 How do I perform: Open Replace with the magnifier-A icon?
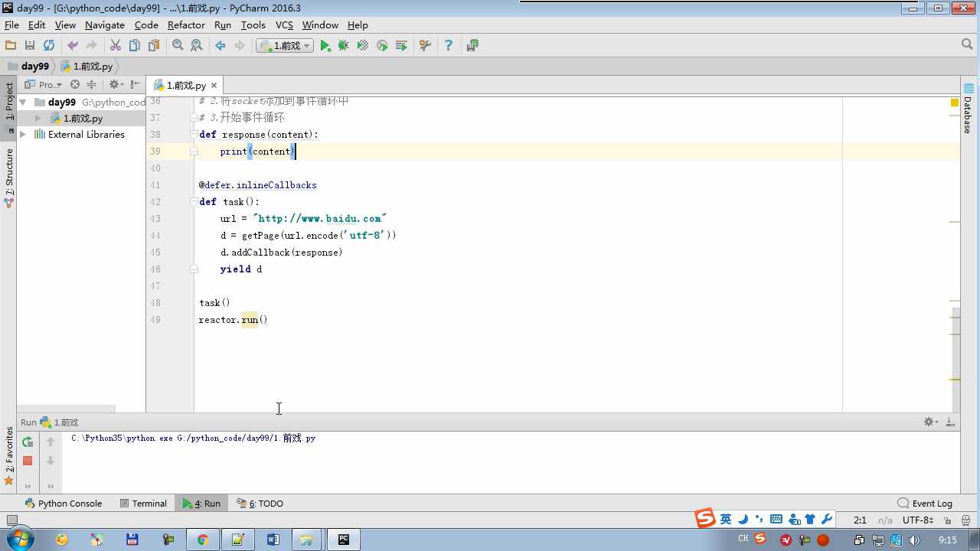pos(197,46)
